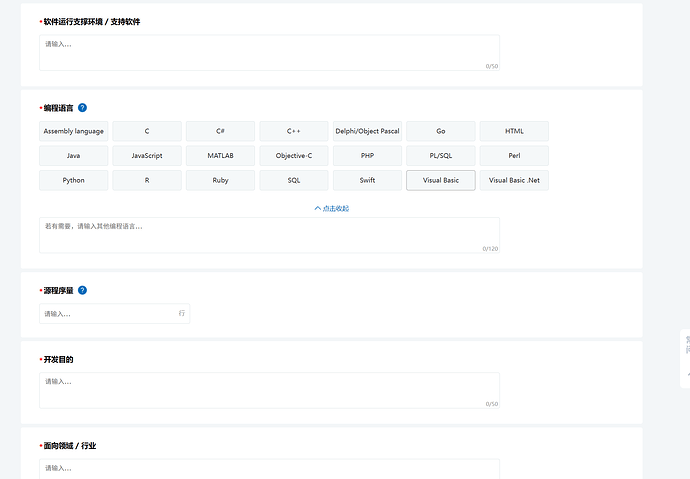Choose the C++ language button
The height and width of the screenshot is (479, 690).
[x=294, y=131]
